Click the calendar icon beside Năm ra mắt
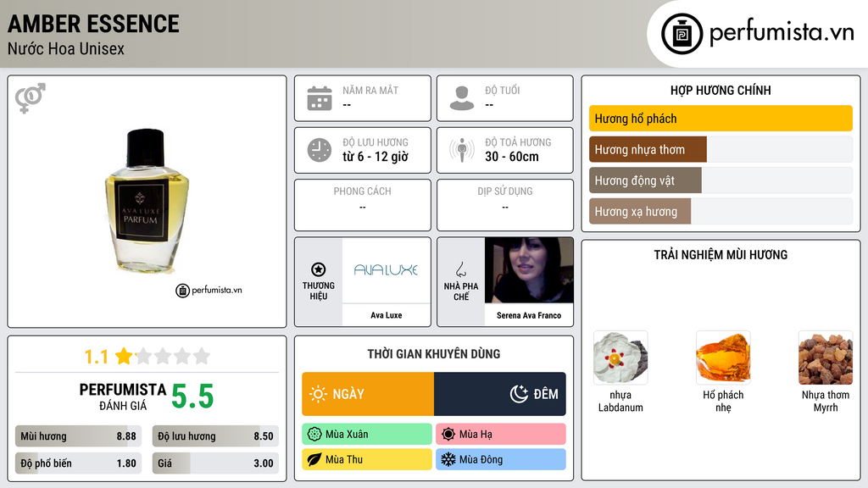The width and height of the screenshot is (868, 488). tap(320, 98)
